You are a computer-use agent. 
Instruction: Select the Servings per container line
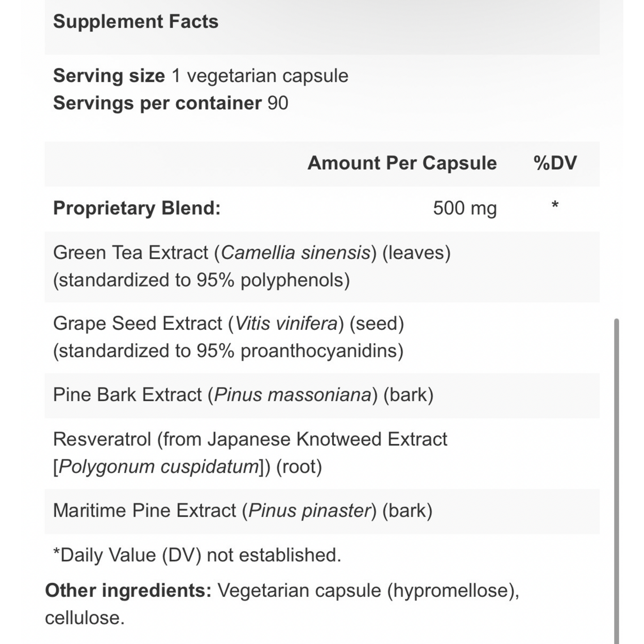coord(170,103)
